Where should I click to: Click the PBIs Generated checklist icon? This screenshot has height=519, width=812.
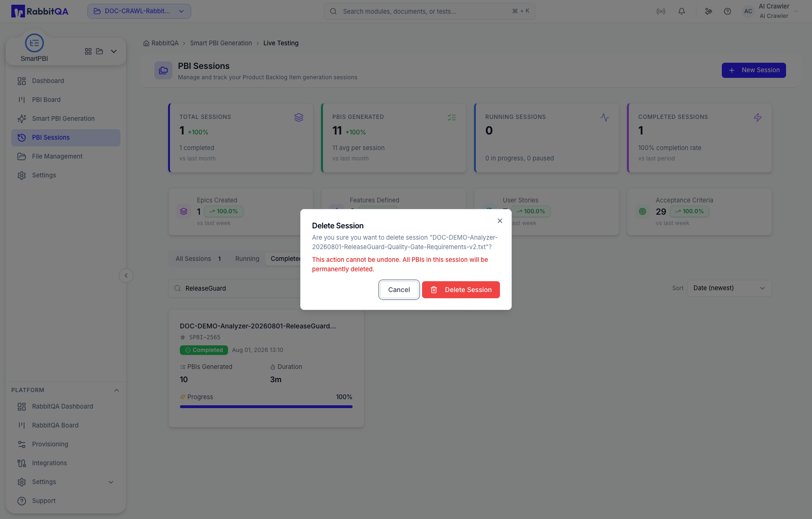point(452,117)
